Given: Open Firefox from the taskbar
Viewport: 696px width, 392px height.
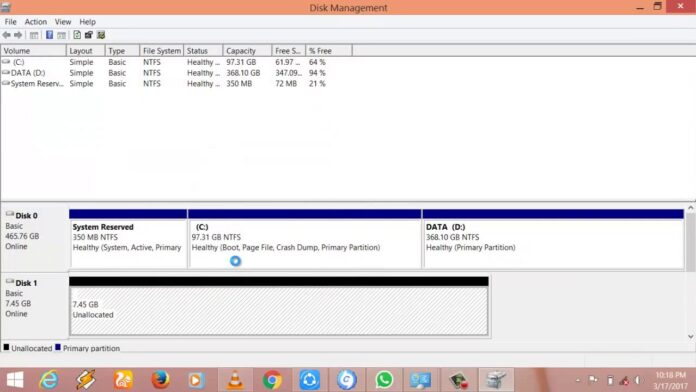Looking at the screenshot, I should click(x=160, y=380).
